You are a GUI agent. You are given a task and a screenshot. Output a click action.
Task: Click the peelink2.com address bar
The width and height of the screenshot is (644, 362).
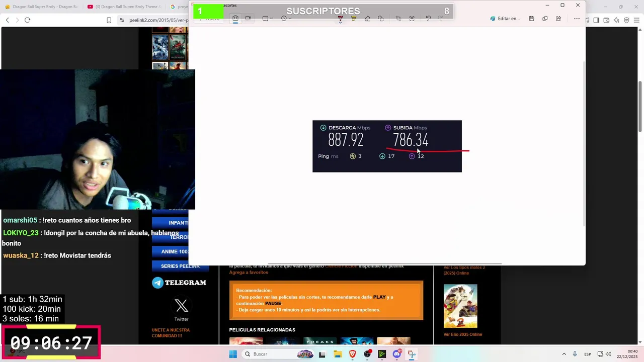[158, 20]
